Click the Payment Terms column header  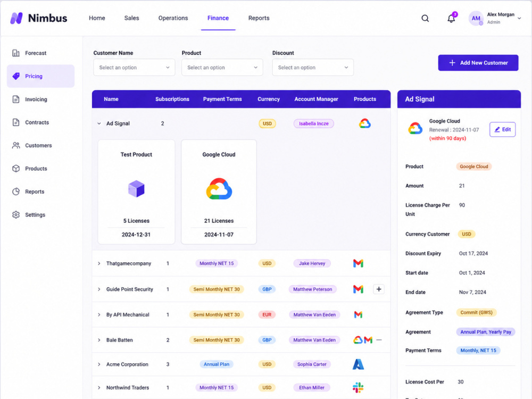(x=222, y=99)
